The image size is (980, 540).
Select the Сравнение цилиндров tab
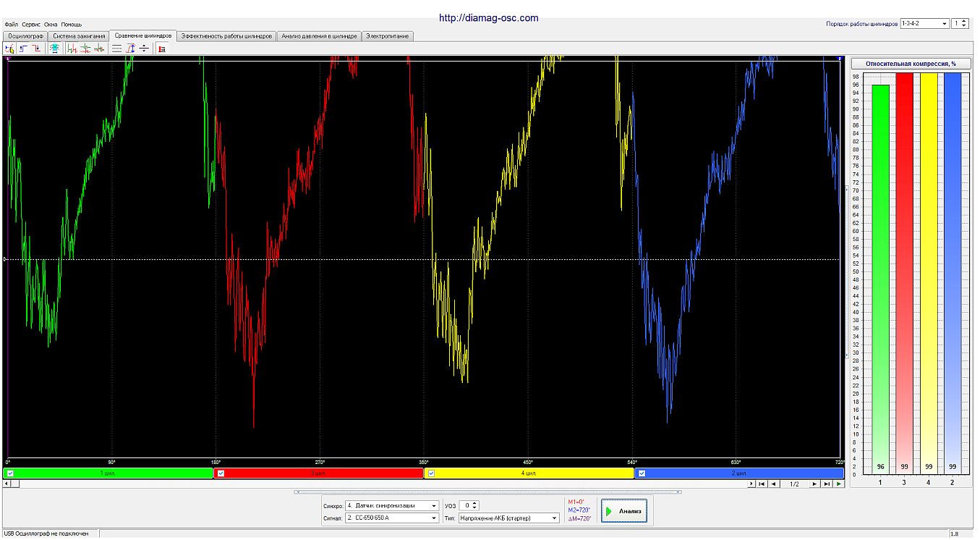[143, 35]
